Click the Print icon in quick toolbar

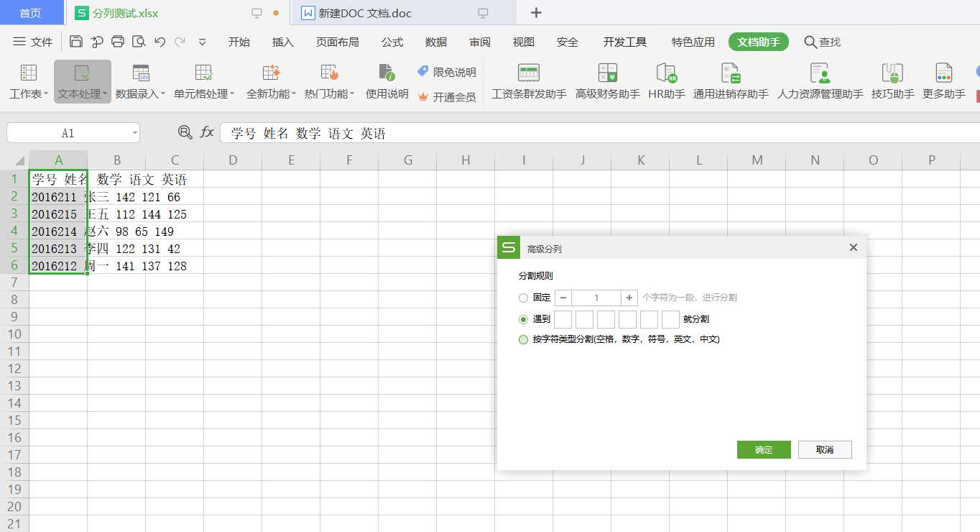click(118, 42)
